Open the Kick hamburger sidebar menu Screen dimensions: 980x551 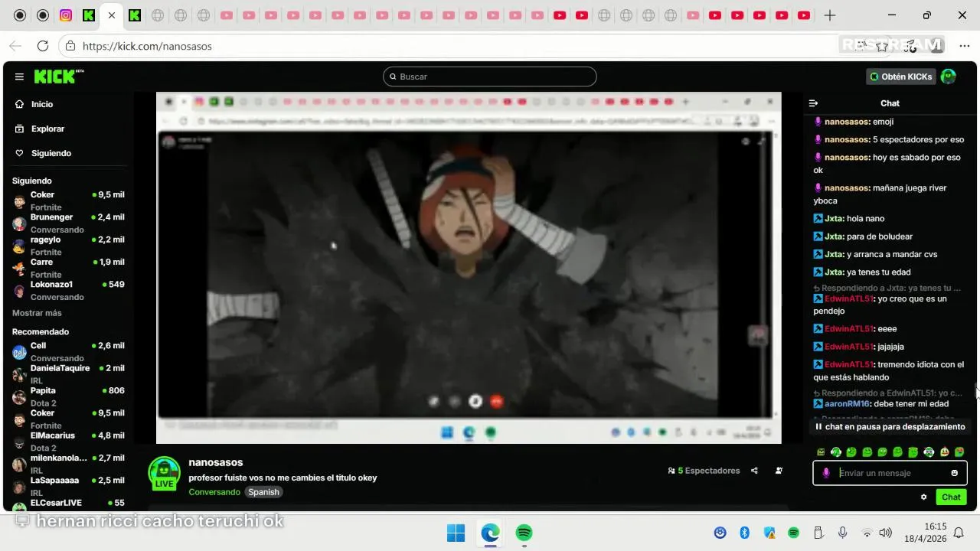[x=19, y=77]
